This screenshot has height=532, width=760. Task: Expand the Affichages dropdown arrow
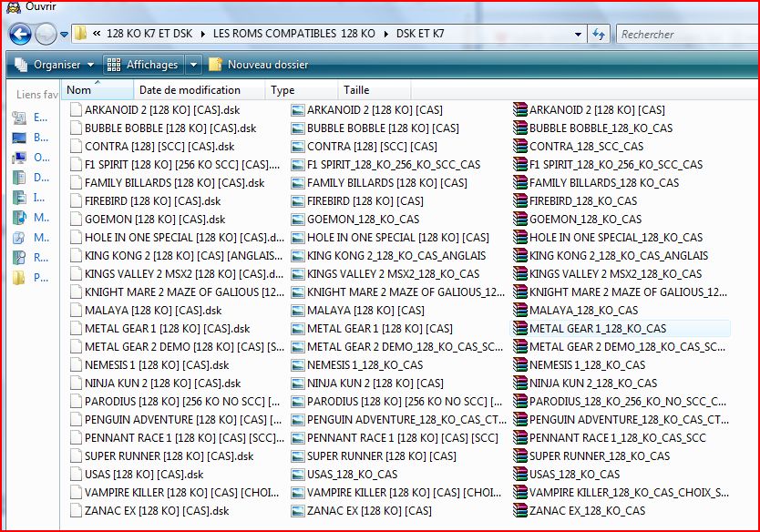[x=193, y=65]
